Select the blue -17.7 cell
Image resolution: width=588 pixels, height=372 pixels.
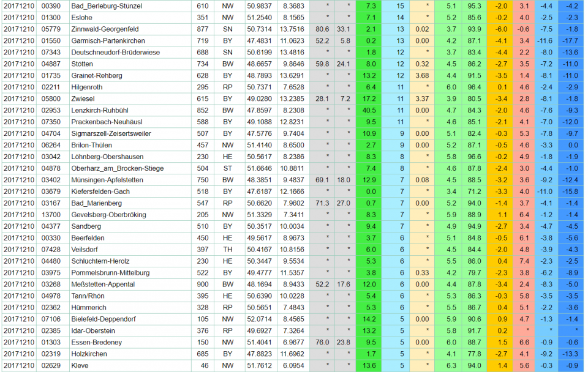[x=571, y=40]
